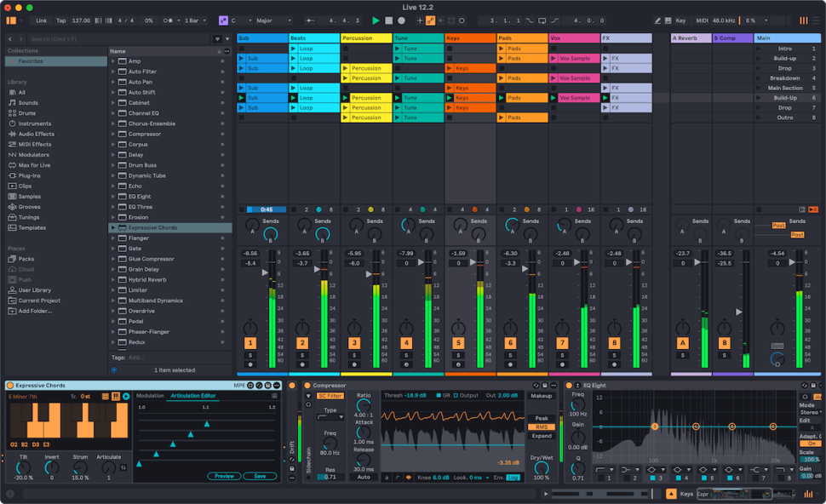Solo the Keys track
The image size is (826, 504).
pyautogui.click(x=458, y=354)
